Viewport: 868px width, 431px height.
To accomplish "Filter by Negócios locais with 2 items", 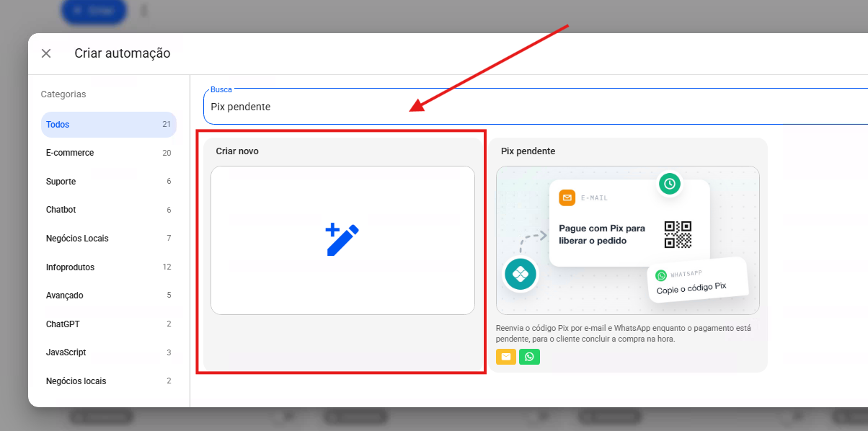I will click(109, 381).
